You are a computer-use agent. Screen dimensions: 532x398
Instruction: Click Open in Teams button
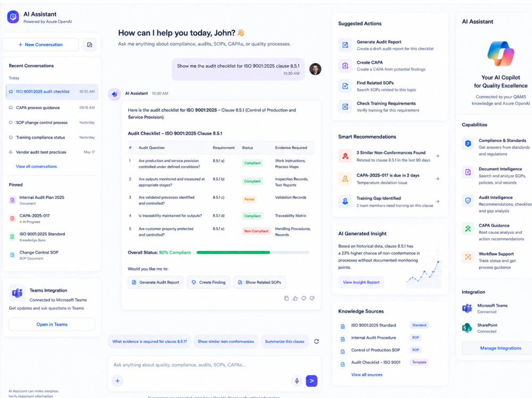tap(52, 325)
